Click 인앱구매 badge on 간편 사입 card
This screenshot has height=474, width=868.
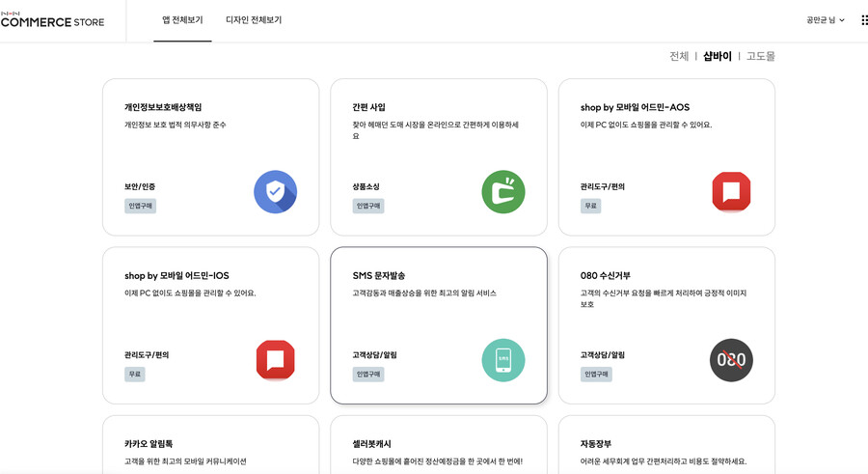click(368, 206)
